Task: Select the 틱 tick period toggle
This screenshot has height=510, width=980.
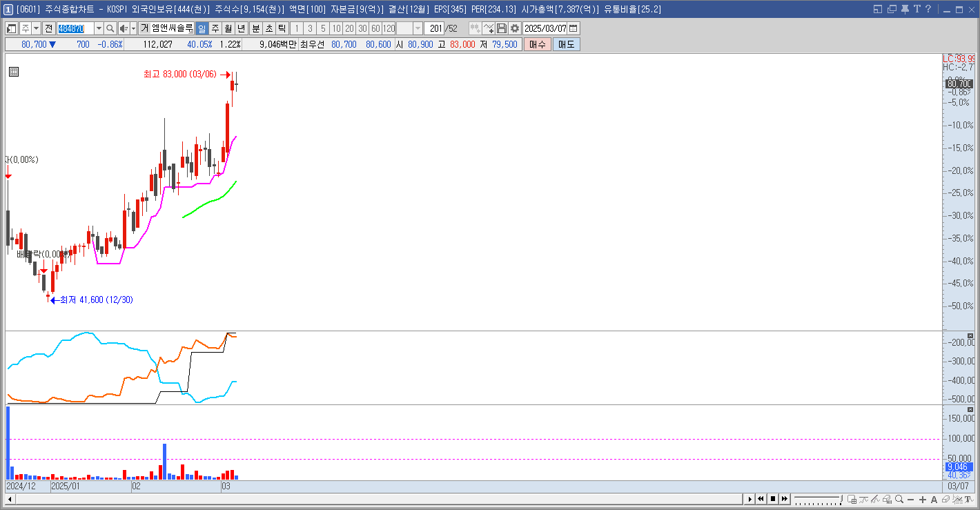Action: [x=282, y=28]
